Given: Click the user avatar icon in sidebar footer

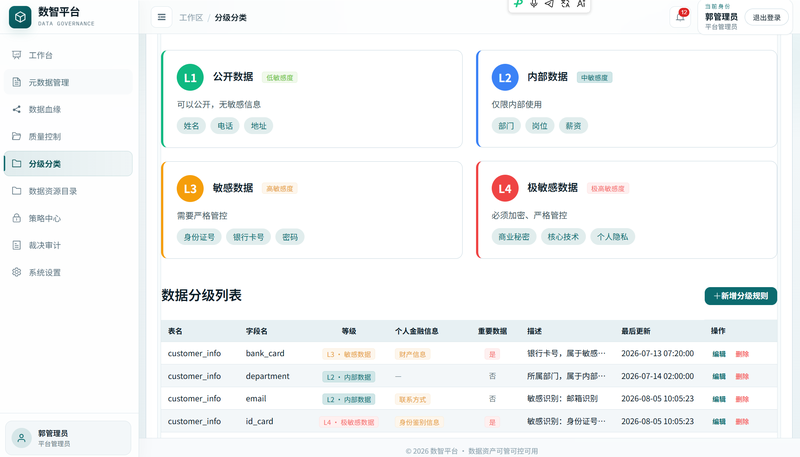Looking at the screenshot, I should [x=21, y=438].
